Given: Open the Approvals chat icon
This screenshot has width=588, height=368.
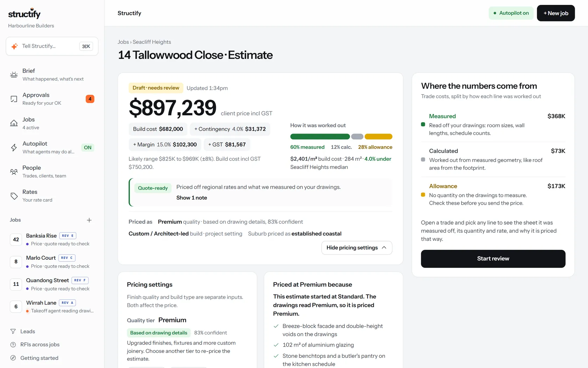Looking at the screenshot, I should (x=14, y=99).
